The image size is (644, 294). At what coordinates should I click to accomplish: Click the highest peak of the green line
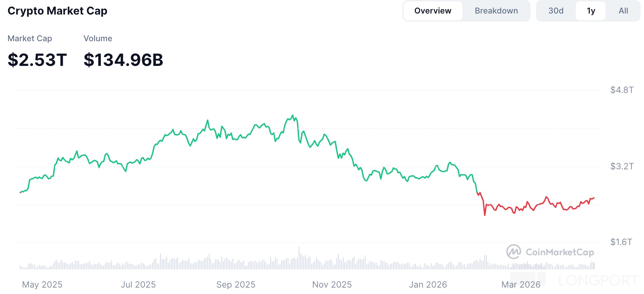pyautogui.click(x=293, y=115)
